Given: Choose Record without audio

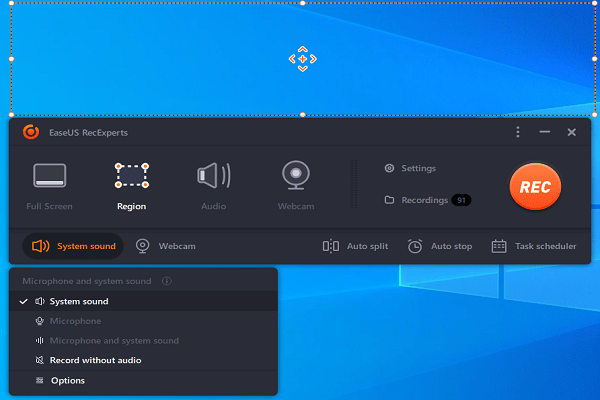Looking at the screenshot, I should click(143, 360).
